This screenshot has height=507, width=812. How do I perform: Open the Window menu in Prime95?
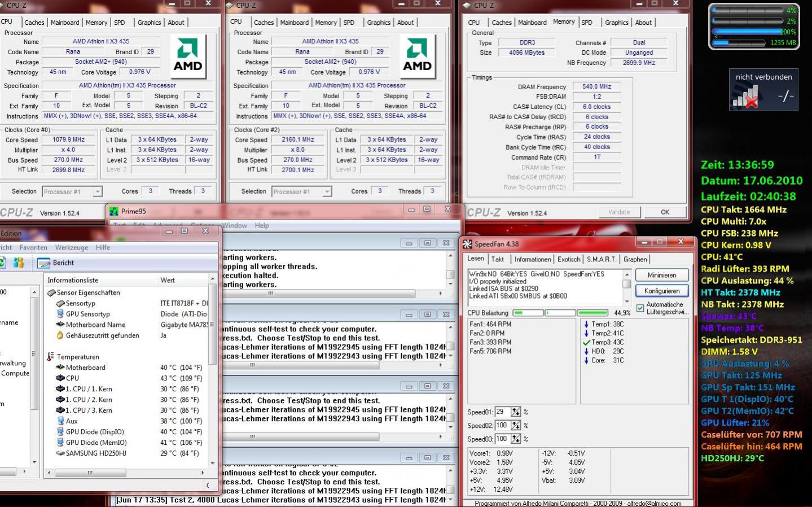pyautogui.click(x=234, y=225)
